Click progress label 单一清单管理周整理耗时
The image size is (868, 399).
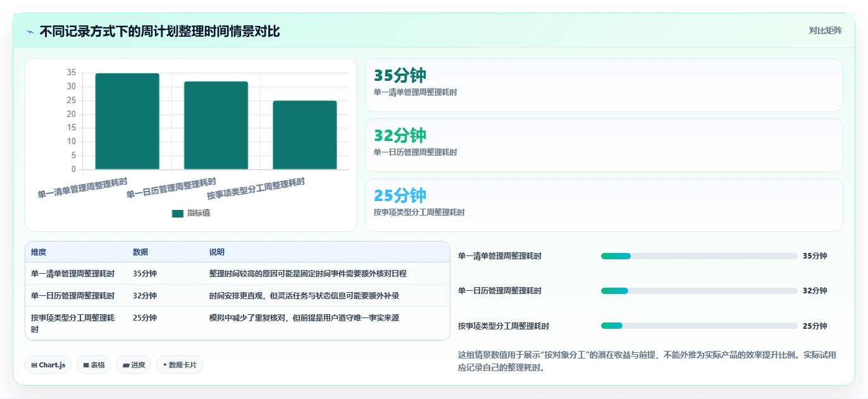(500, 256)
